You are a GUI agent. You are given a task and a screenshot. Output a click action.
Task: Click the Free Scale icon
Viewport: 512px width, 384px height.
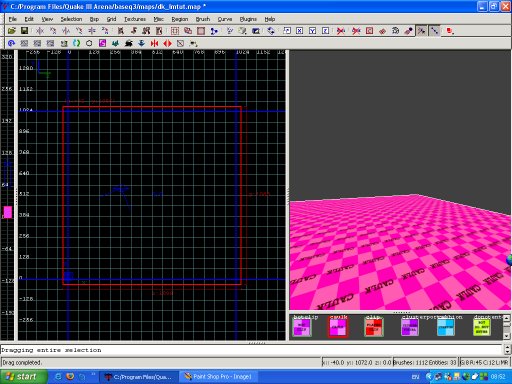287,31
